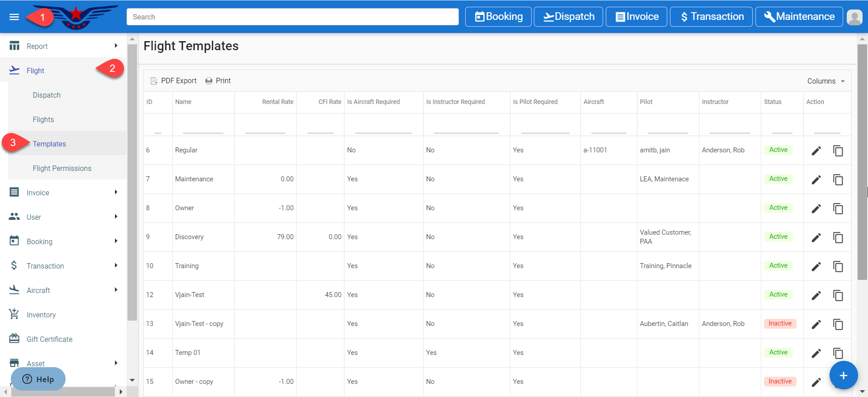Open Flight Permissions in sidebar
868x397 pixels.
tap(62, 168)
